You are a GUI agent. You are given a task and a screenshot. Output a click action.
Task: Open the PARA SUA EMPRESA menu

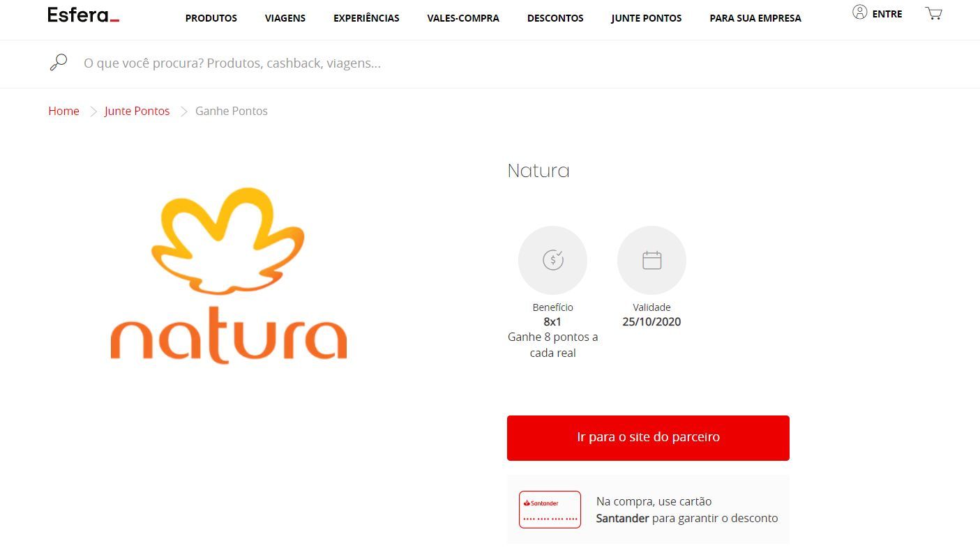[x=755, y=18]
